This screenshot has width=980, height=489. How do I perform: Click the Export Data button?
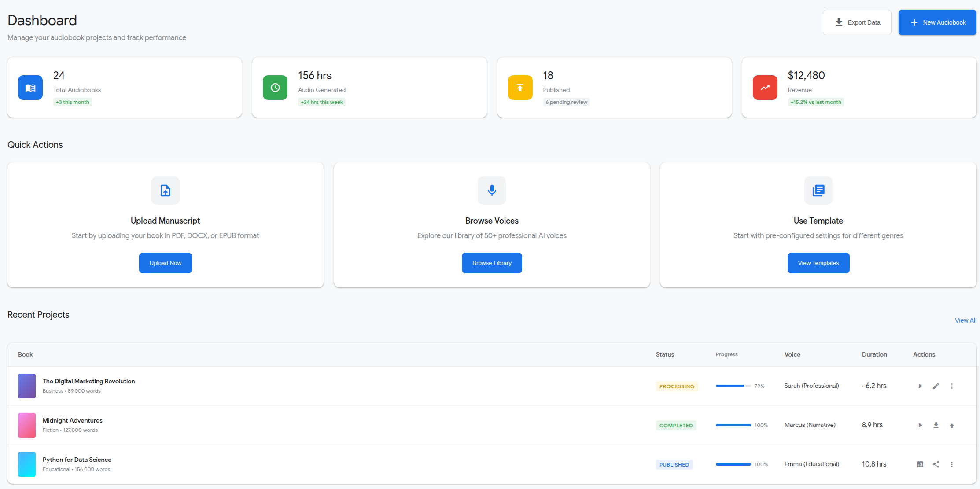click(857, 22)
